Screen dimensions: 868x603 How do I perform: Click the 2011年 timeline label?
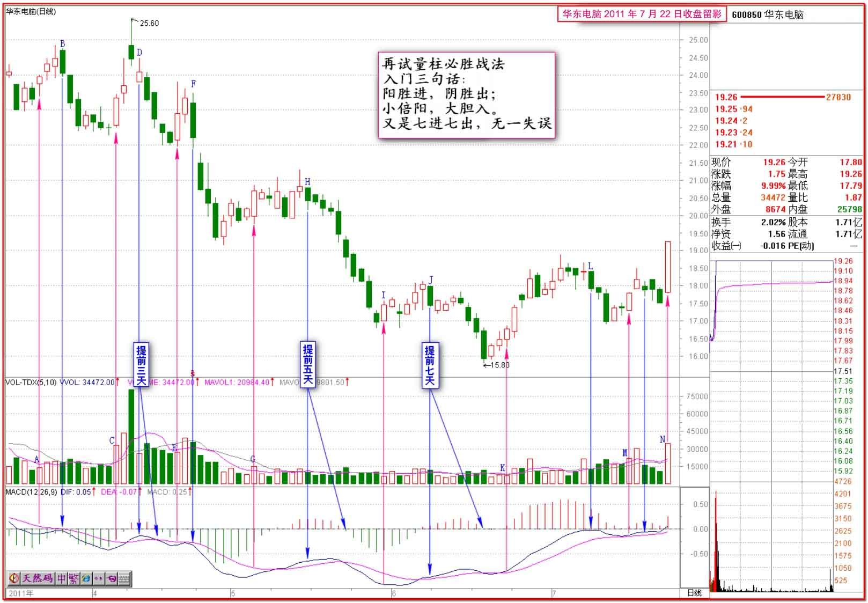[x=21, y=593]
